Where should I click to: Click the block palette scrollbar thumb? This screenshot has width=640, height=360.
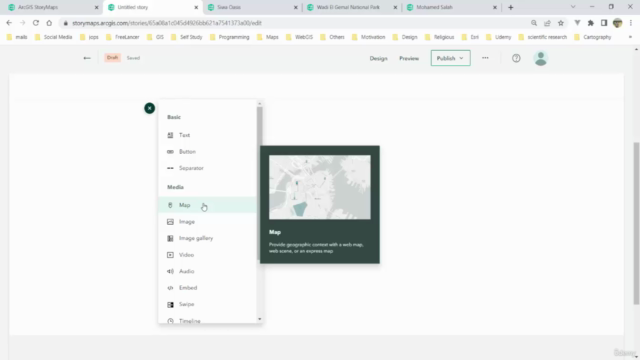pyautogui.click(x=260, y=184)
